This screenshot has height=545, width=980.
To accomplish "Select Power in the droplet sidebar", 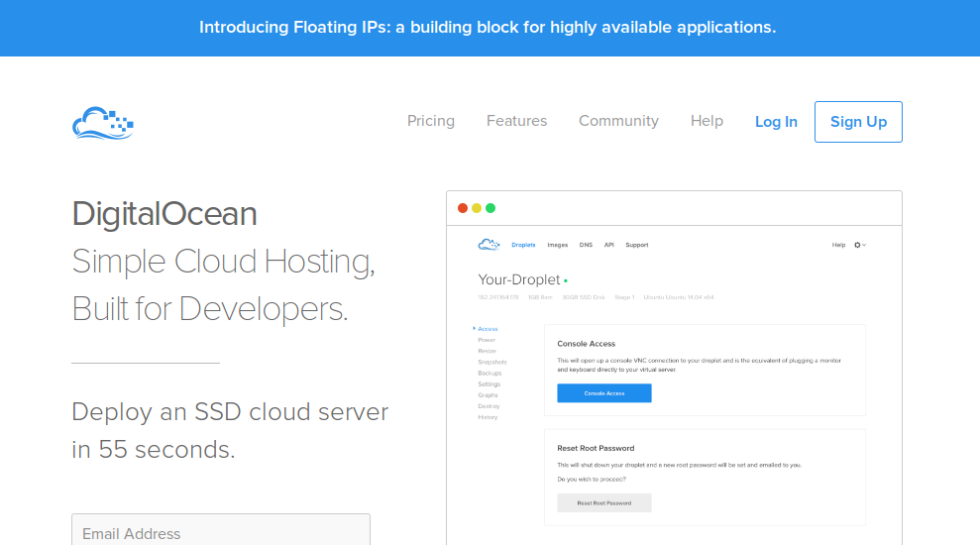I will click(x=487, y=340).
